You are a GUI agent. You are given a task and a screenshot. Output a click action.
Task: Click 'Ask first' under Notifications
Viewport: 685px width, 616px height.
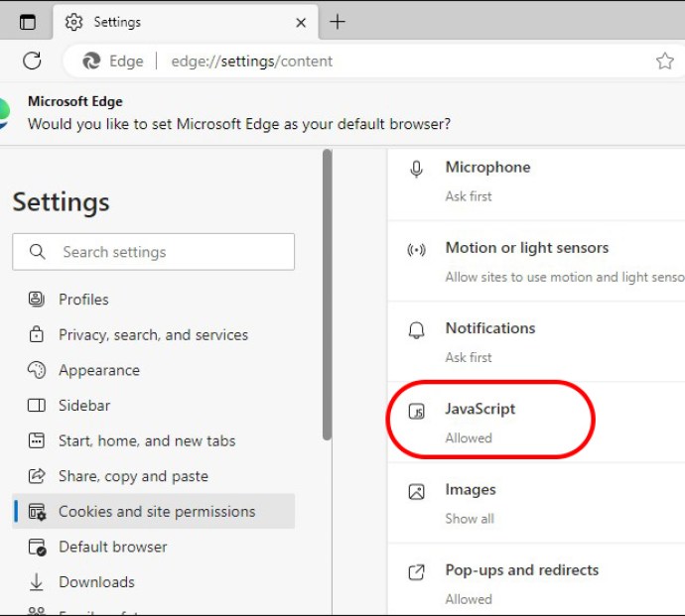(x=469, y=357)
